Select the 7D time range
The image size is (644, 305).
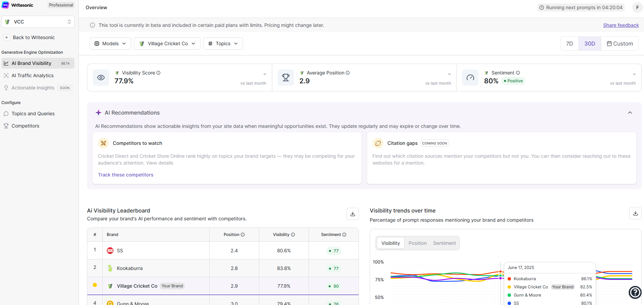pos(570,44)
